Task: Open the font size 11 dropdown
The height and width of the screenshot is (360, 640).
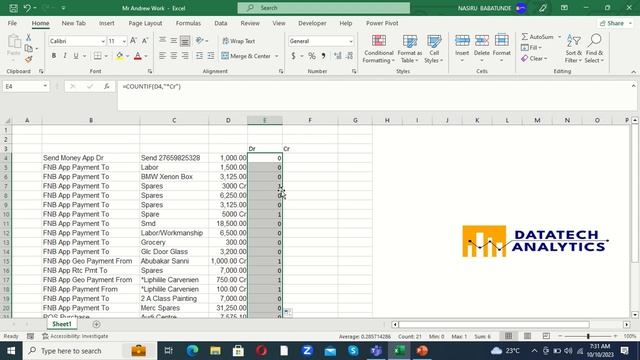Action: (124, 41)
